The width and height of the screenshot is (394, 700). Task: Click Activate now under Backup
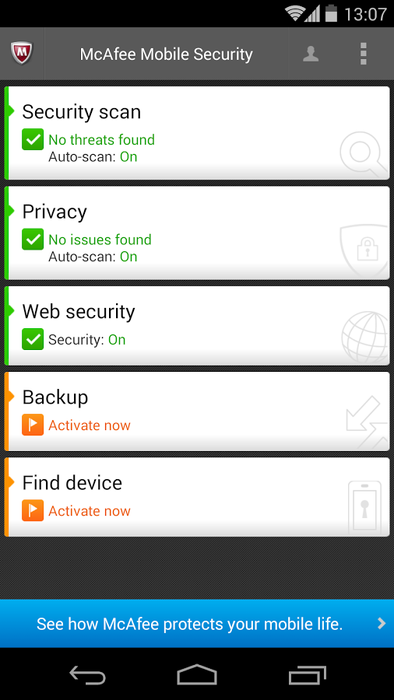(89, 425)
